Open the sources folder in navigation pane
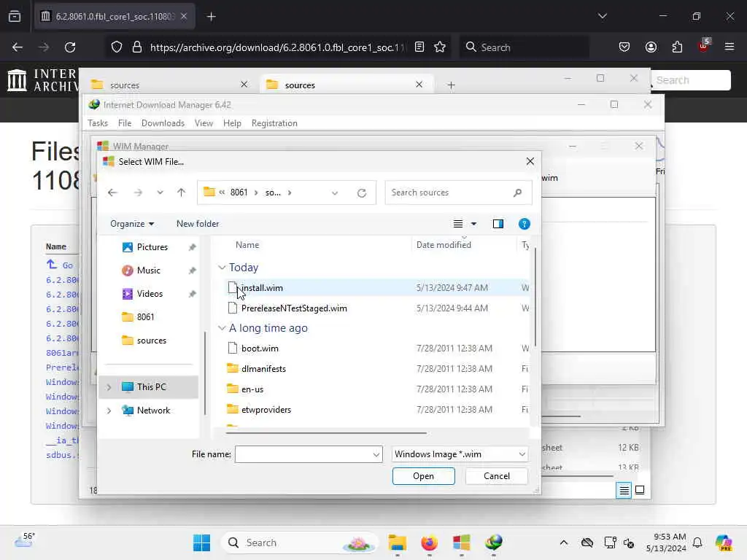This screenshot has width=747, height=560. tap(152, 341)
